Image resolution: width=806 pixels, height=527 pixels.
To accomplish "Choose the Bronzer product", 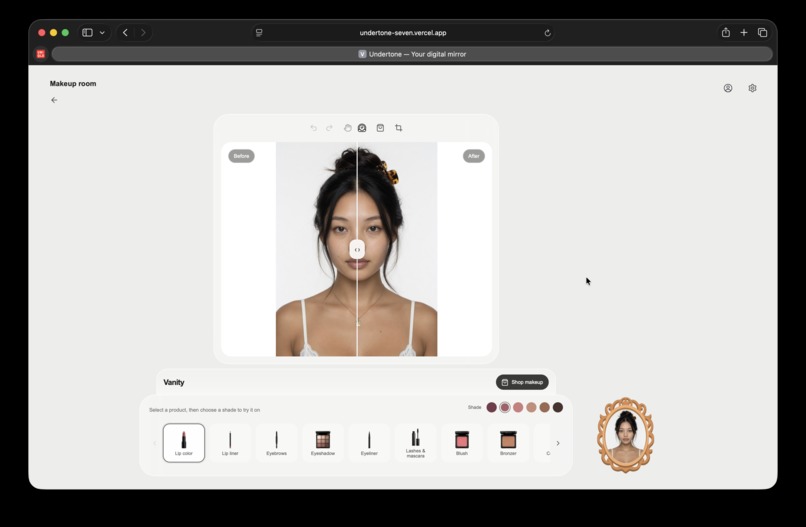I will [x=508, y=443].
